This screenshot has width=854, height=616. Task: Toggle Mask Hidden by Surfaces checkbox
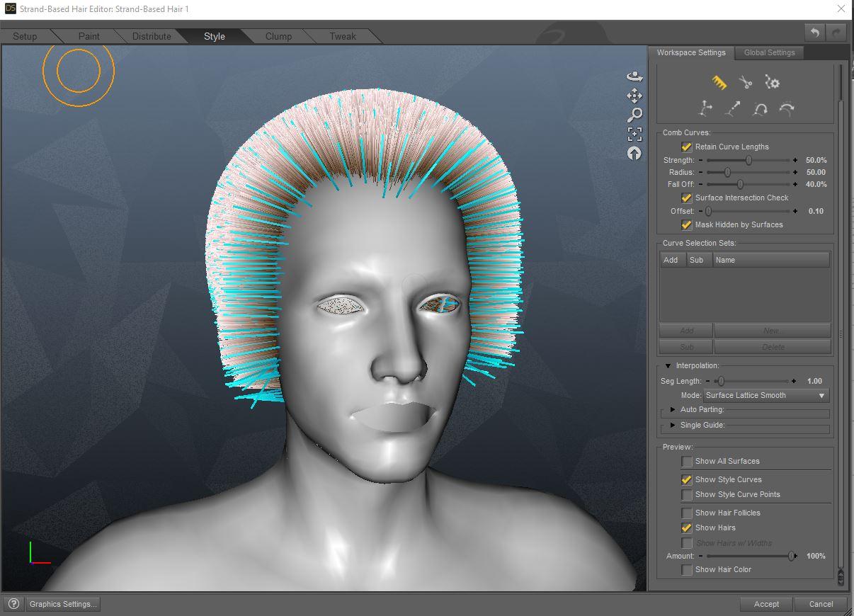[x=686, y=224]
